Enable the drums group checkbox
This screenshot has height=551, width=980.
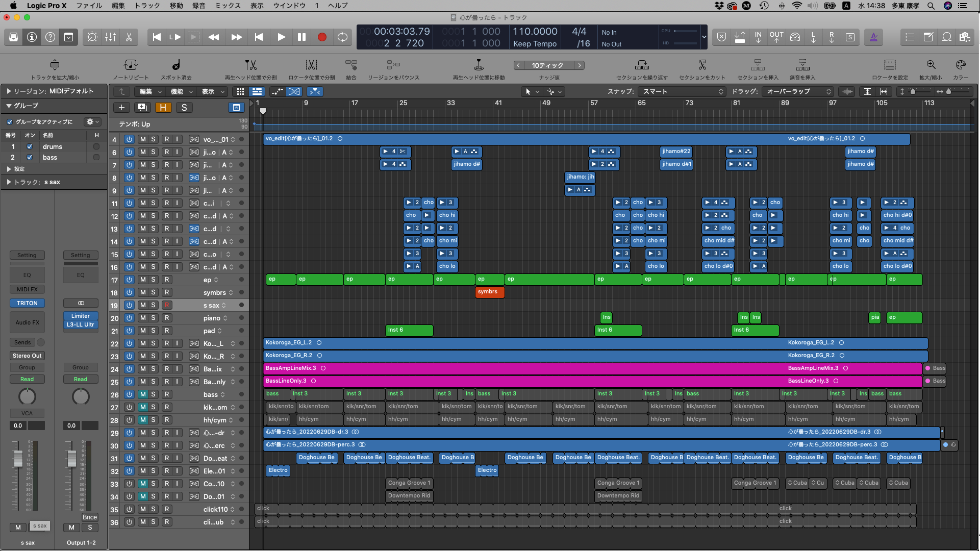[x=30, y=146]
